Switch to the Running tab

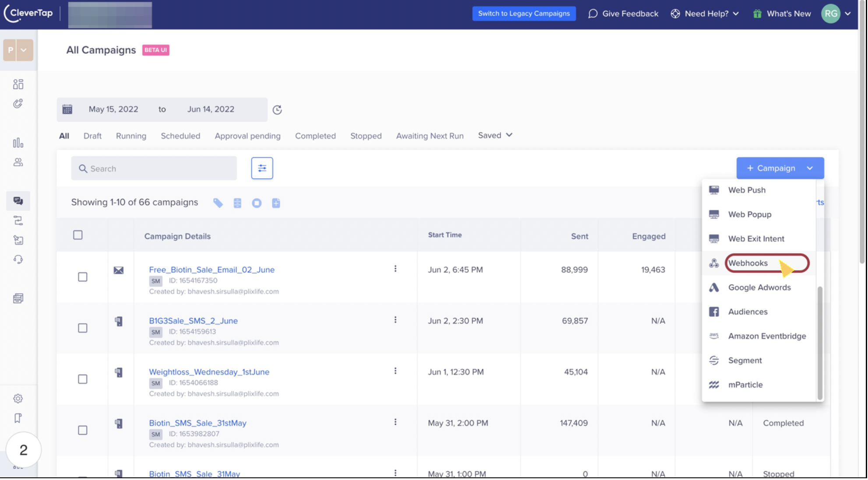tap(131, 136)
